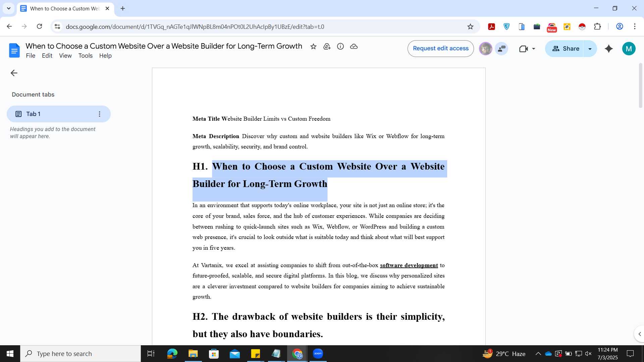Open Gemini sparkle assistant icon
The width and height of the screenshot is (644, 362).
(x=609, y=49)
